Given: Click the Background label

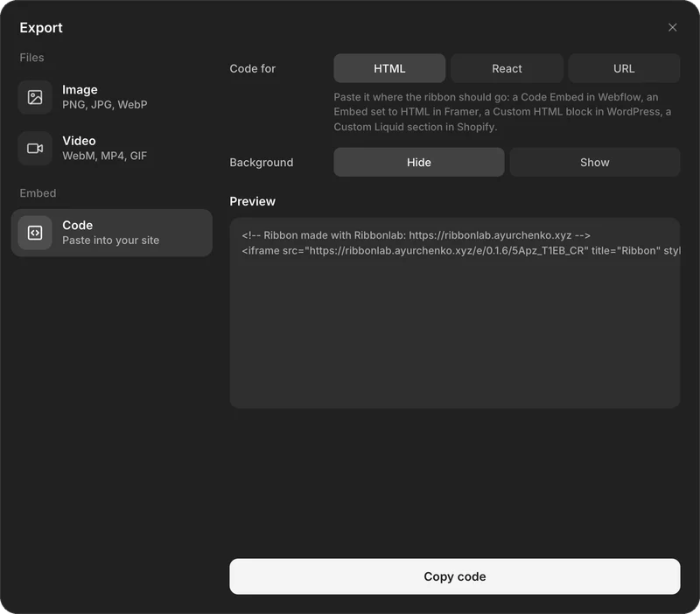Looking at the screenshot, I should tap(261, 162).
